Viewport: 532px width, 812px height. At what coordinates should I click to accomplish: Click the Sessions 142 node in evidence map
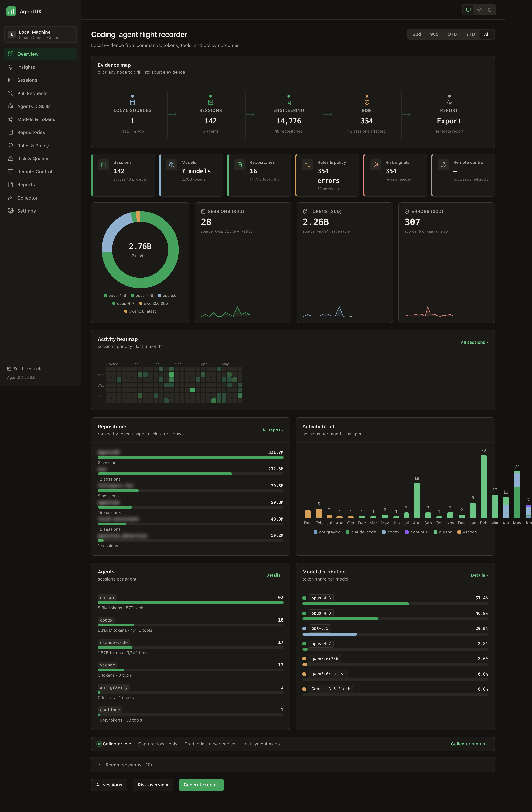pos(211,115)
